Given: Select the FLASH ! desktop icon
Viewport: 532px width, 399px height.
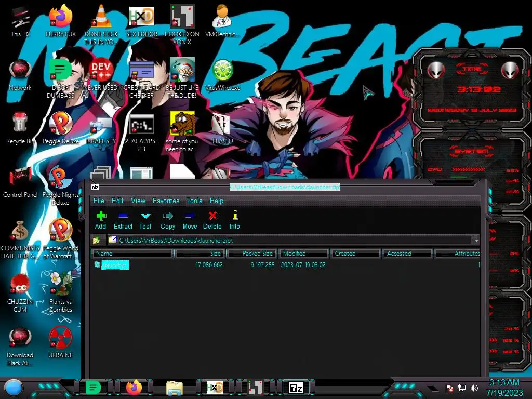Looking at the screenshot, I should 222,128.
